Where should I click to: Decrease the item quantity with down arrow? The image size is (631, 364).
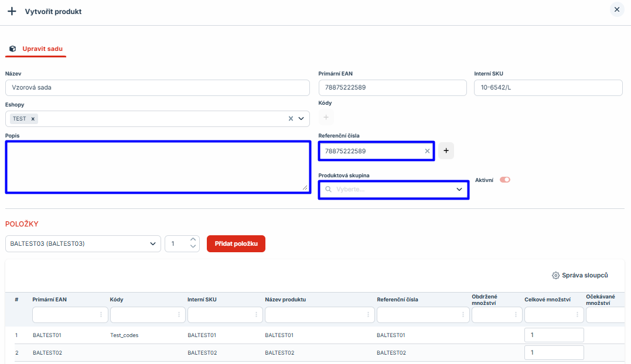pos(193,247)
